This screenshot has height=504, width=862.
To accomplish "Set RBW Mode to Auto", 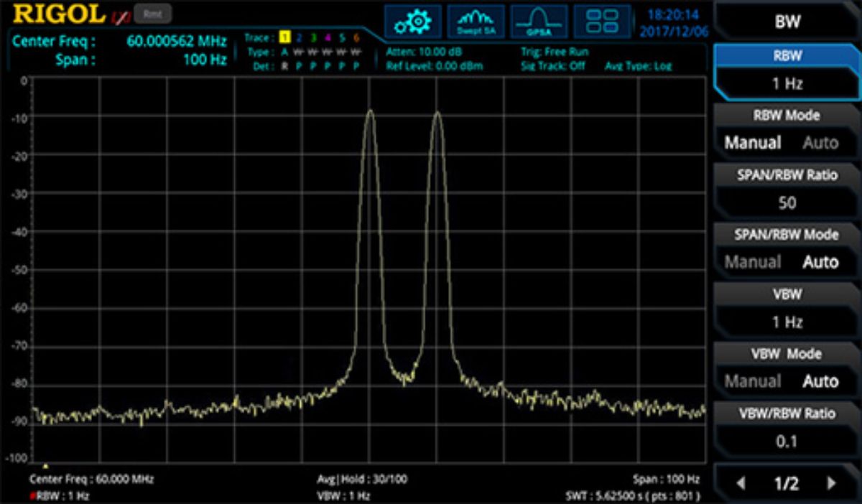I will 820,143.
